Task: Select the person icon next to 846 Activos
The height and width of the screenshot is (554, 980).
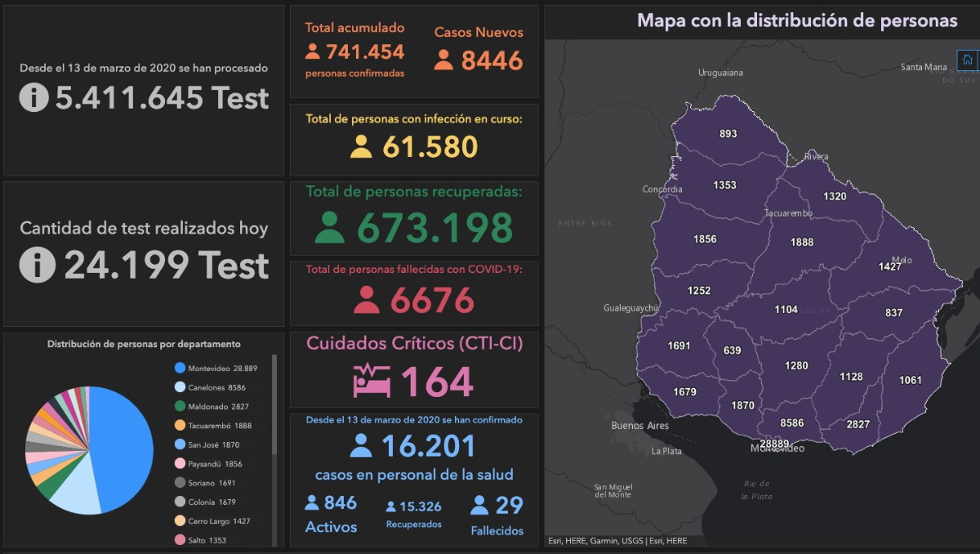Action: (312, 503)
